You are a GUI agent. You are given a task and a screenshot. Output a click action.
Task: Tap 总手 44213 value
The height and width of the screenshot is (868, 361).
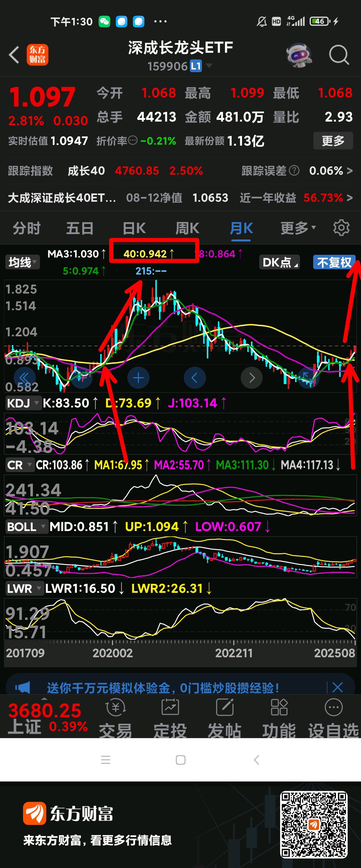[156, 117]
